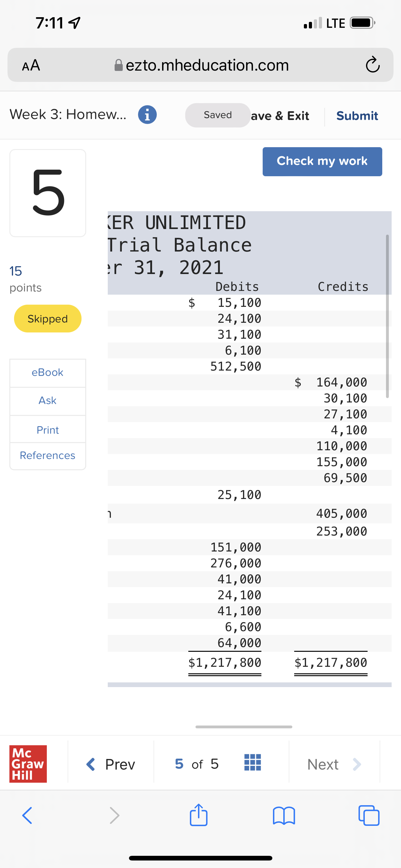Tap the Safari share icon
This screenshot has width=401, height=868.
pos(198,815)
